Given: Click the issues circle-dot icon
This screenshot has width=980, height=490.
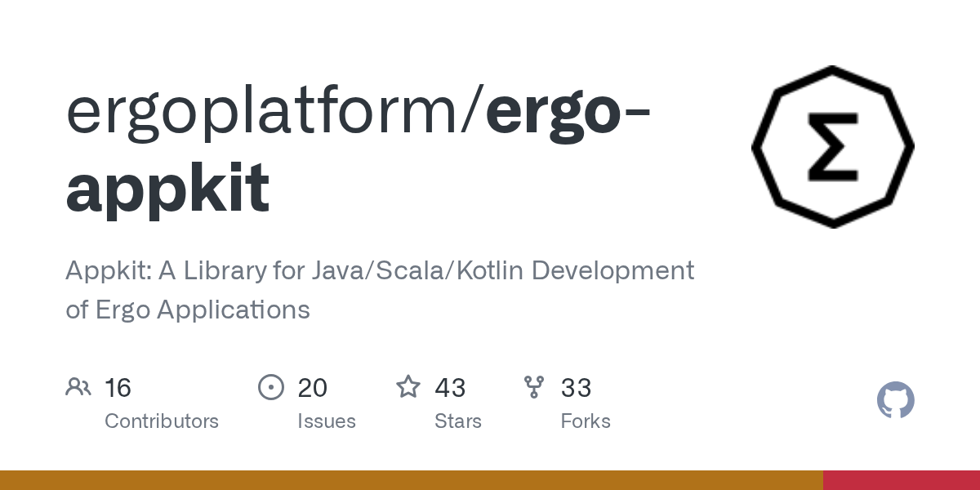Looking at the screenshot, I should pos(270,387).
